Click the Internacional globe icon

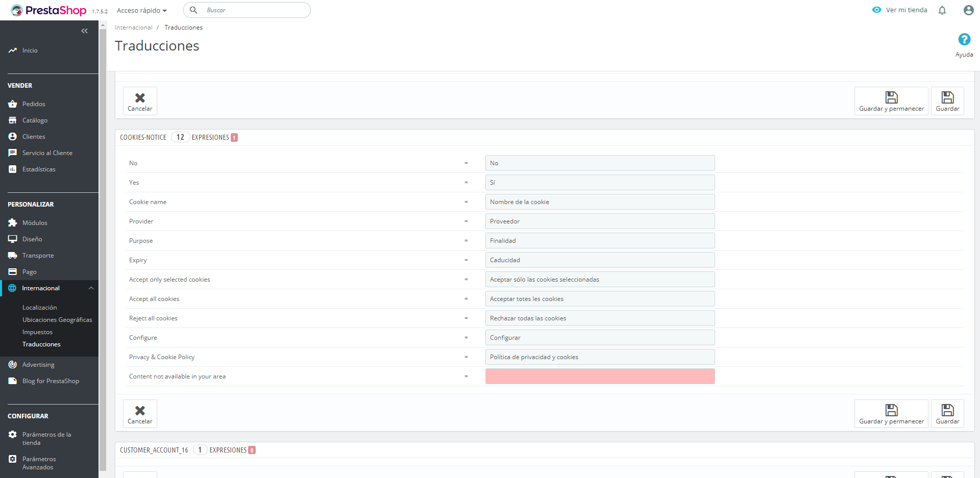coord(12,288)
